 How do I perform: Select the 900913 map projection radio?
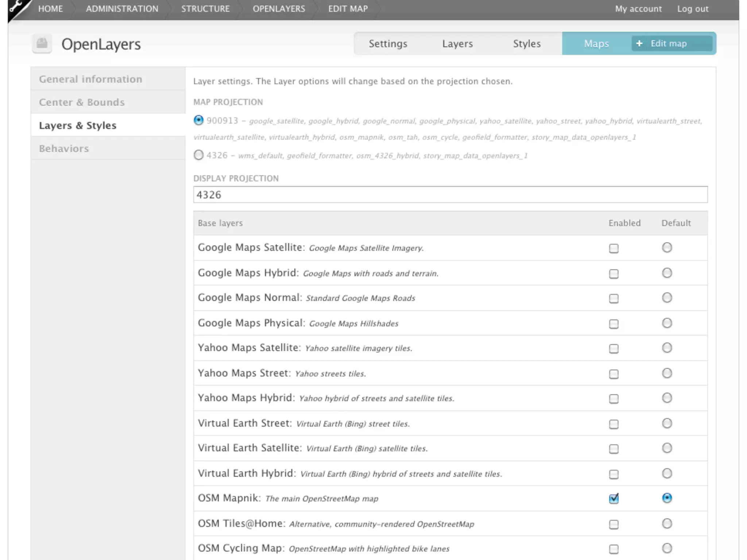pos(198,120)
